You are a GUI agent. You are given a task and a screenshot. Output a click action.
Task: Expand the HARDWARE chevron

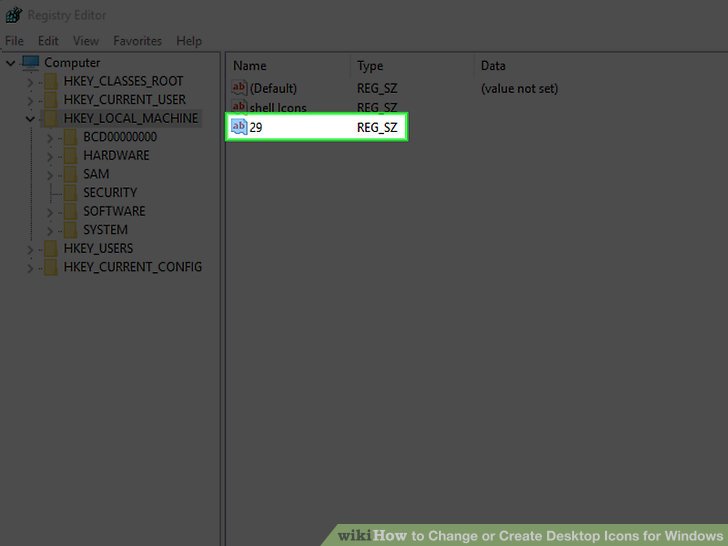[50, 156]
